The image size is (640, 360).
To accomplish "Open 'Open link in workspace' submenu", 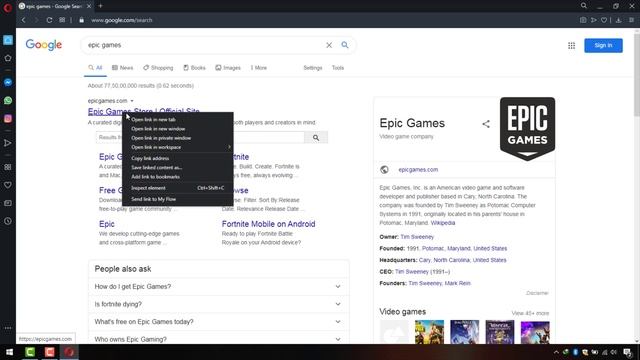I will pyautogui.click(x=178, y=147).
